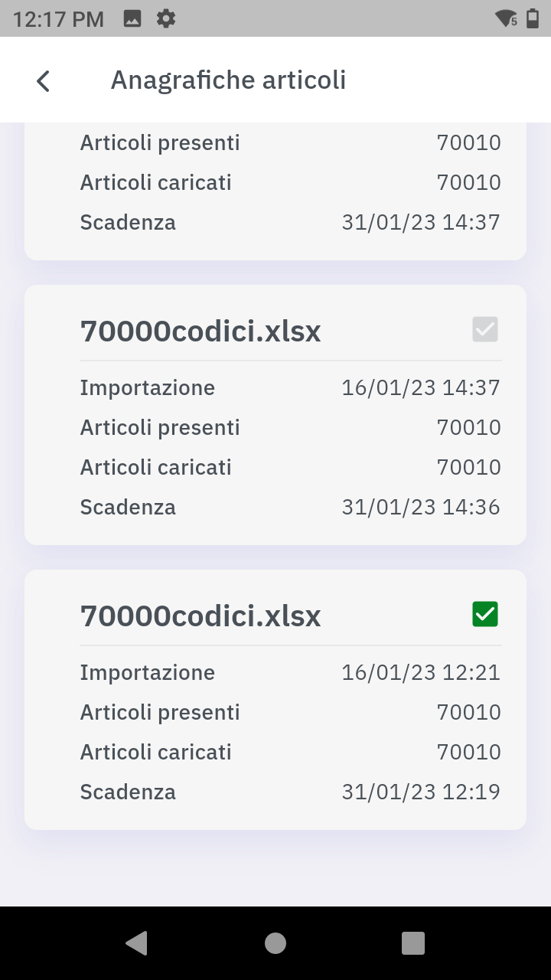Viewport: 551px width, 980px height.
Task: Tap the image notification icon in status bar
Action: pyautogui.click(x=132, y=19)
